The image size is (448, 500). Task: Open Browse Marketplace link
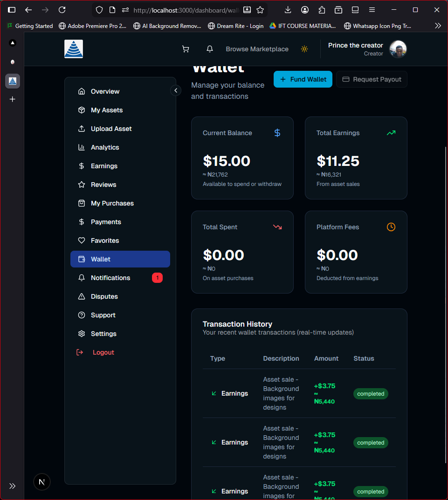tap(257, 49)
